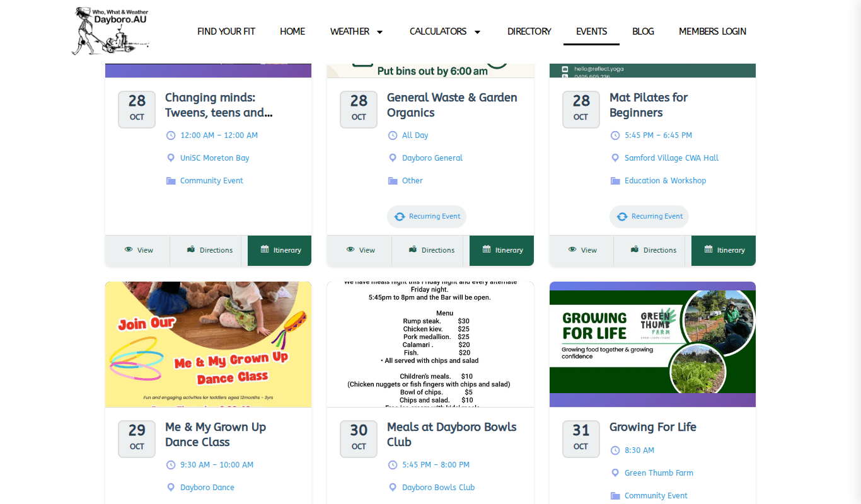Open the Meals at Dayboro Bowls Club title
This screenshot has height=504, width=861.
pyautogui.click(x=451, y=435)
